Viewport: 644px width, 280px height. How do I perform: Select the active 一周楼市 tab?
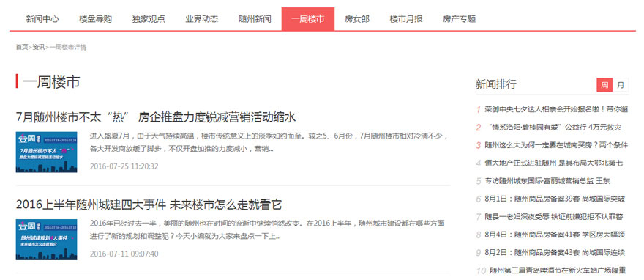coord(308,19)
